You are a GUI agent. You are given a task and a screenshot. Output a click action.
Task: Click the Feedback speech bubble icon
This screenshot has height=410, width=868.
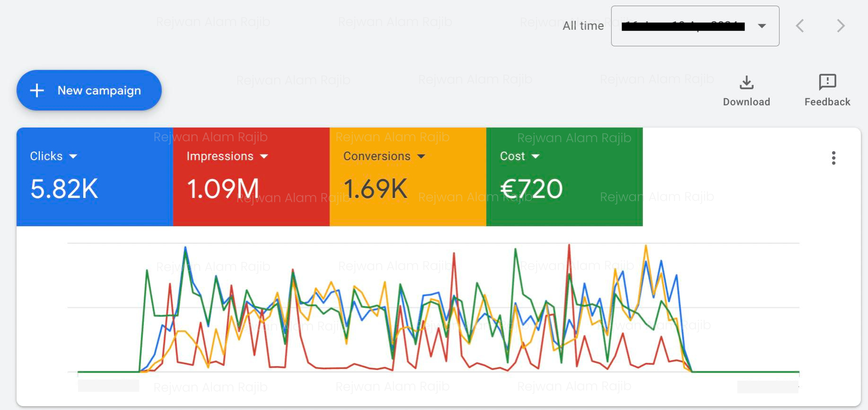coord(827,82)
